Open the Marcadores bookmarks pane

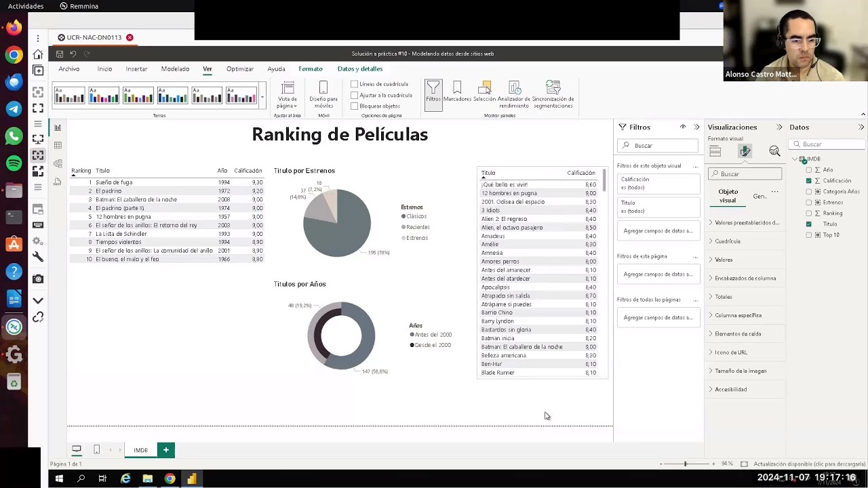click(457, 91)
